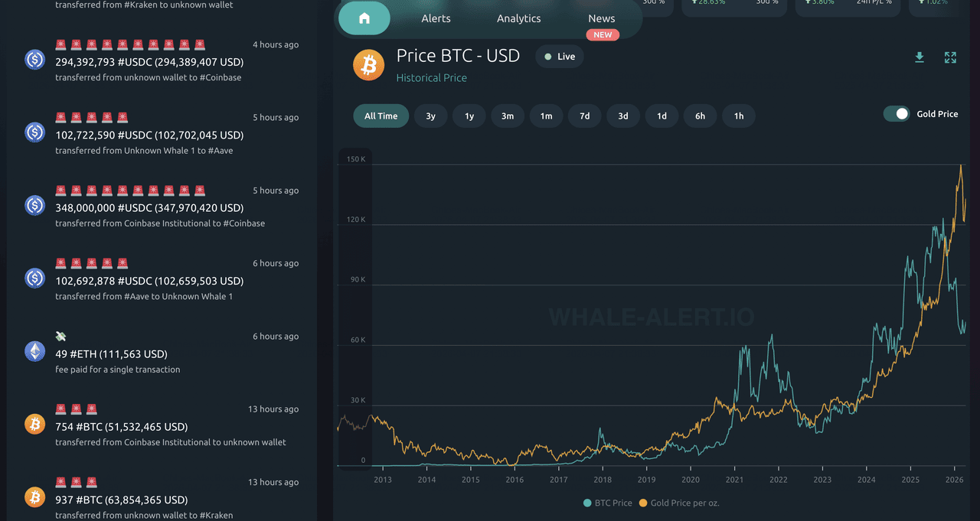
Task: Switch to the Analytics tab
Action: [x=518, y=18]
